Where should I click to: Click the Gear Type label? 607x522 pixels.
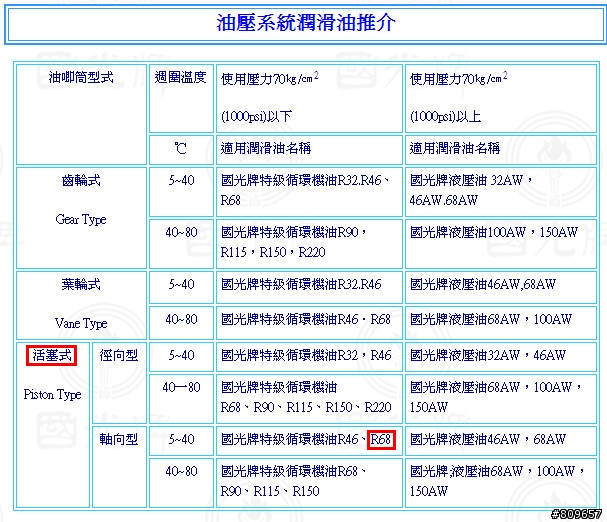pyautogui.click(x=81, y=220)
